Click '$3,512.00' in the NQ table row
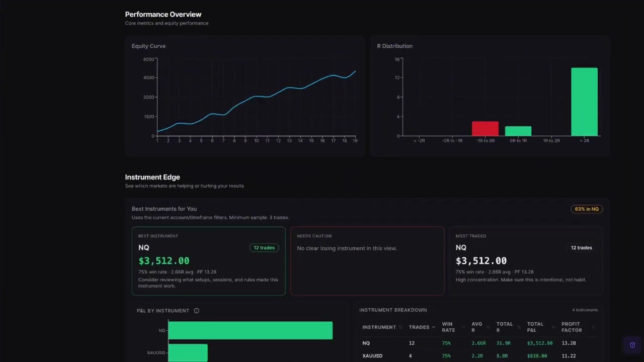The height and width of the screenshot is (362, 644). click(x=540, y=343)
